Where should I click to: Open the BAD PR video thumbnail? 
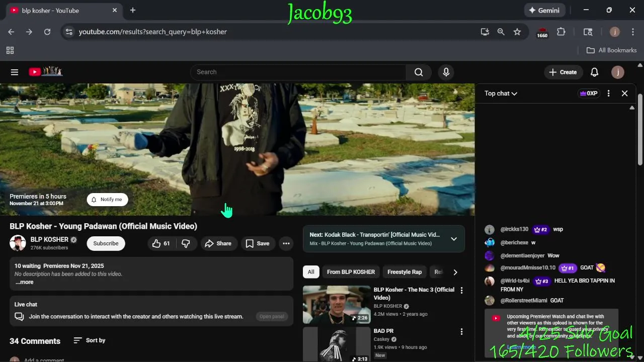pos(337,344)
